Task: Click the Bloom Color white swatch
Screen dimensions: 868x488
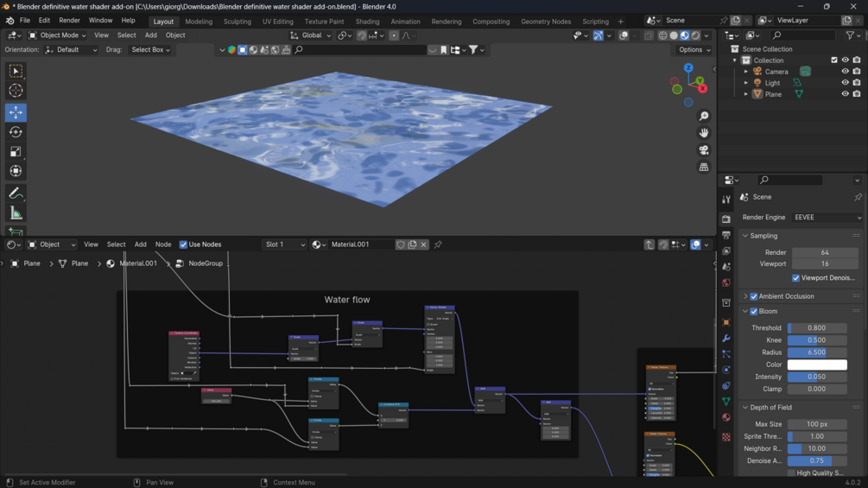Action: [816, 364]
